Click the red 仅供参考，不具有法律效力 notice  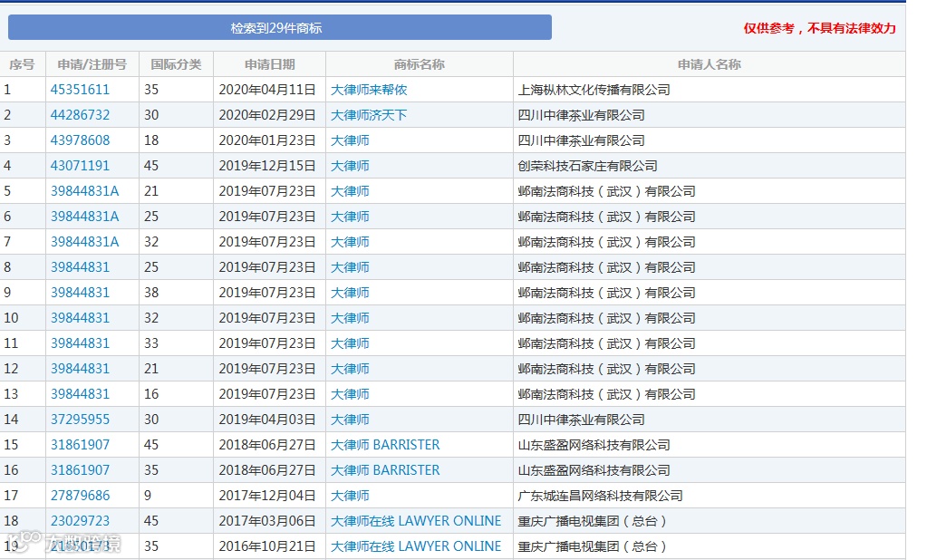[819, 28]
